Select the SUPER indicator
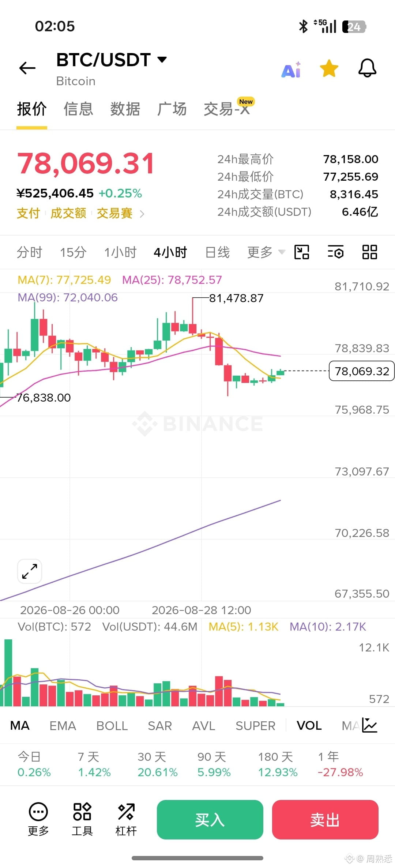Image resolution: width=395 pixels, height=868 pixels. (255, 726)
